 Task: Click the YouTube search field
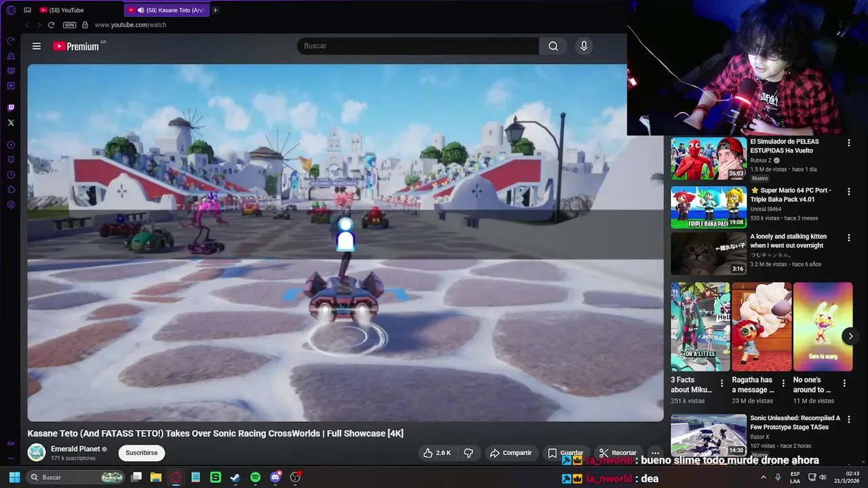(x=418, y=46)
